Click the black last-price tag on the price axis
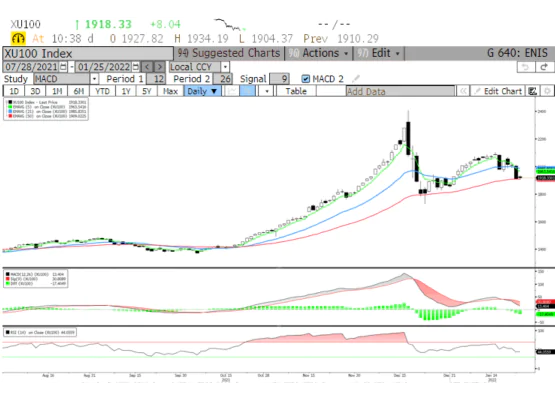Image resolution: width=555 pixels, height=400 pixels. pos(545,178)
